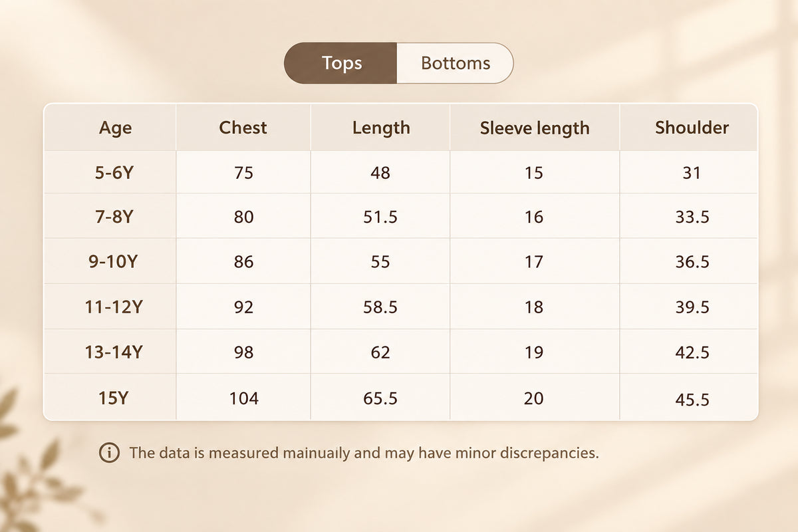Select the 15Y age row label
Screen dimensions: 798x532
click(x=113, y=398)
